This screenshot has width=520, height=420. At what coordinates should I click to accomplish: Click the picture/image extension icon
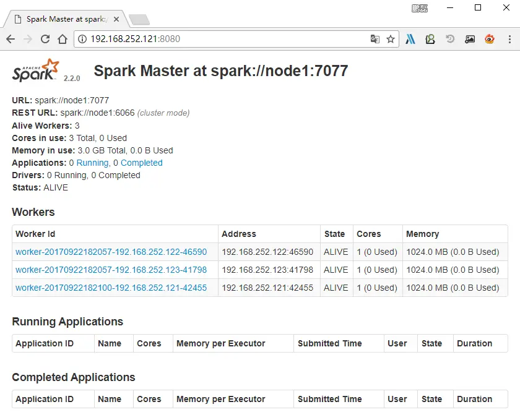coord(470,39)
